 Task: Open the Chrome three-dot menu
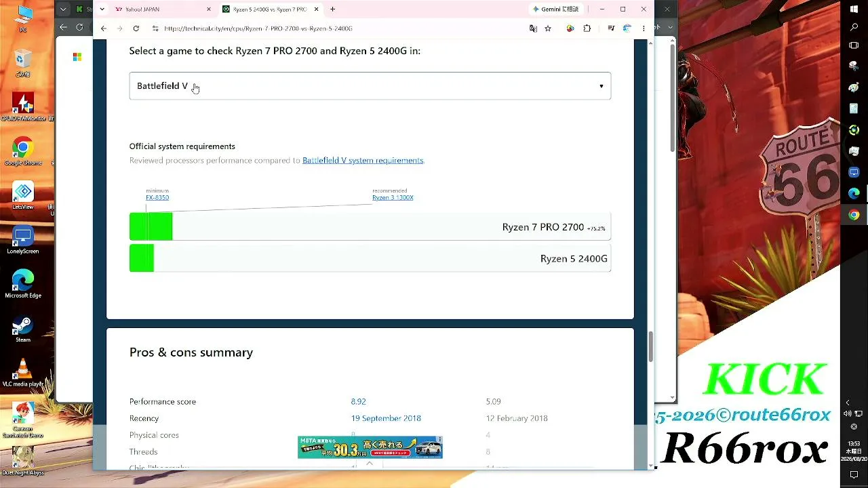(x=644, y=28)
